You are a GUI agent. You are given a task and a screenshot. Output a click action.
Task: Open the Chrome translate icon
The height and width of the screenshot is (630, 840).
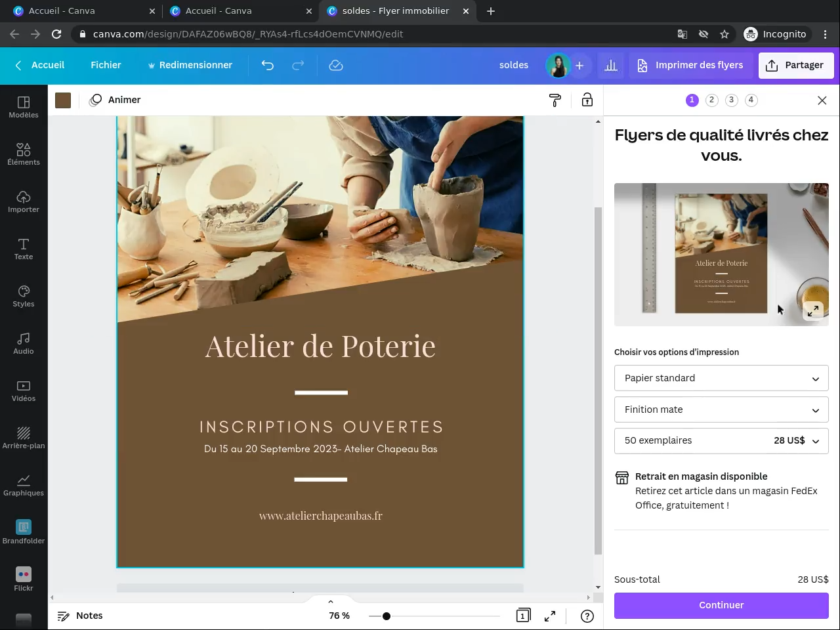pyautogui.click(x=682, y=34)
